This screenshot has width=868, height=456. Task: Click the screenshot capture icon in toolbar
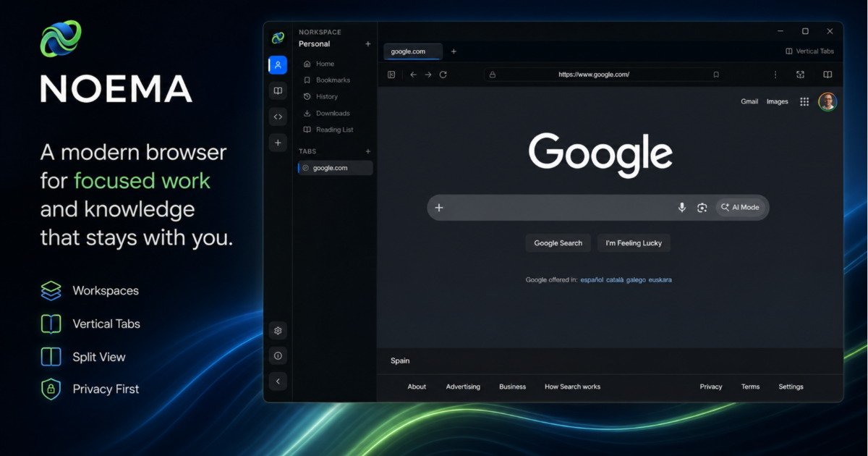(800, 75)
